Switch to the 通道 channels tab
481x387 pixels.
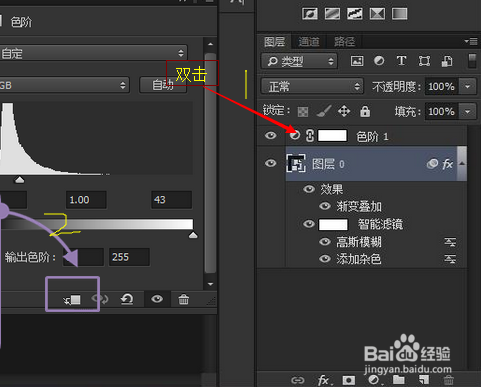[x=309, y=42]
